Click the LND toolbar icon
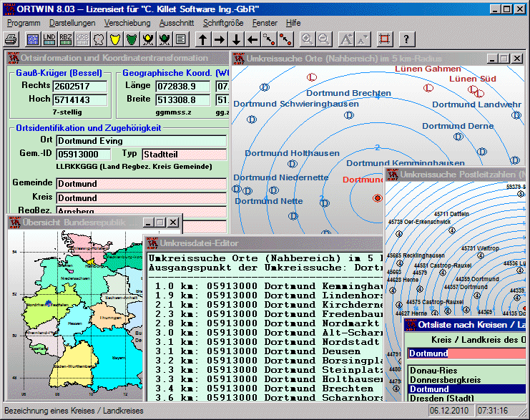Viewport: 530px width, 420px height. point(49,39)
